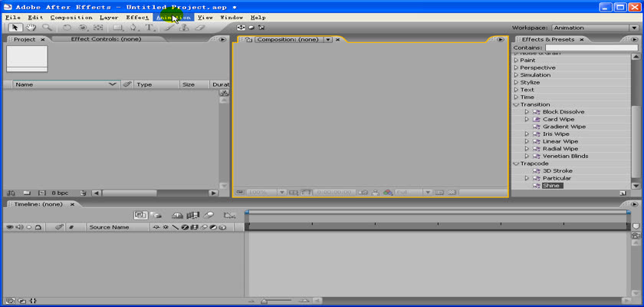Open the Effects & Presets panel flyout menu
Screen dimensions: 644x307
point(635,39)
